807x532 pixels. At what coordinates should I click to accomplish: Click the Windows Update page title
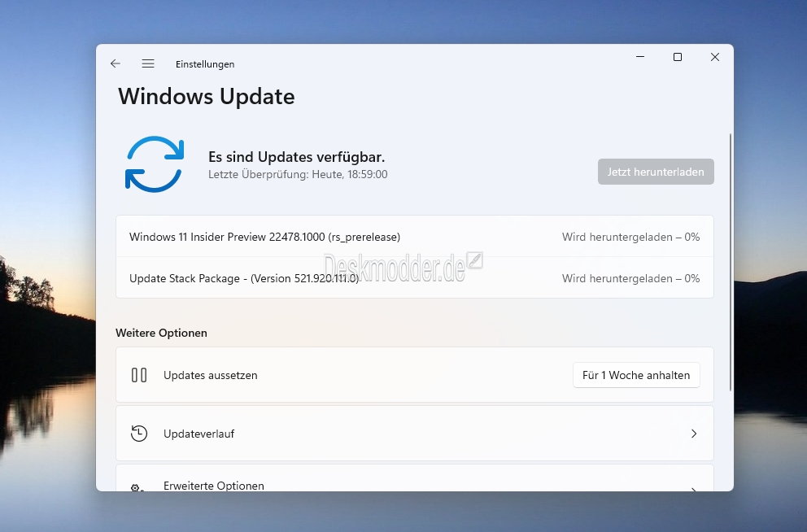point(207,97)
